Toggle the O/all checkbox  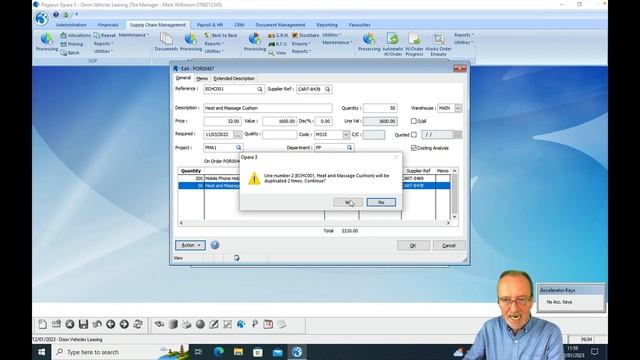(414, 121)
